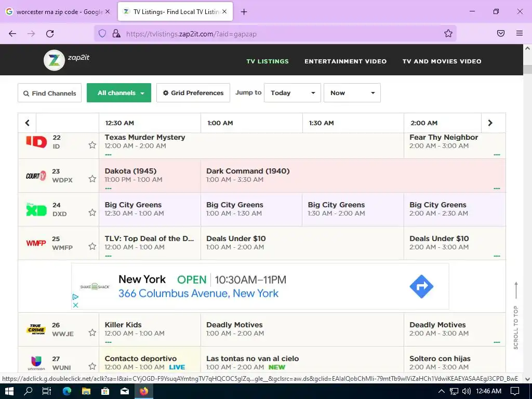Viewport: 532px width, 399px height.
Task: Reload the current page
Action: pyautogui.click(x=50, y=34)
